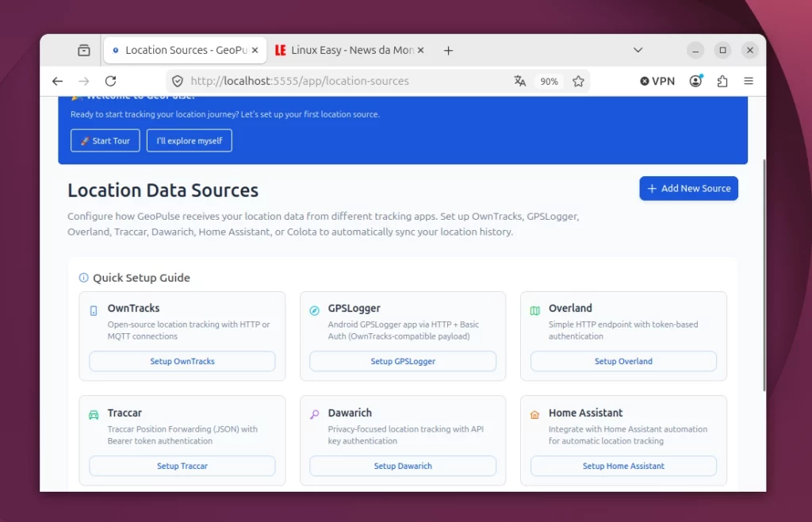Click the Overland card title
The width and height of the screenshot is (812, 522).
570,308
